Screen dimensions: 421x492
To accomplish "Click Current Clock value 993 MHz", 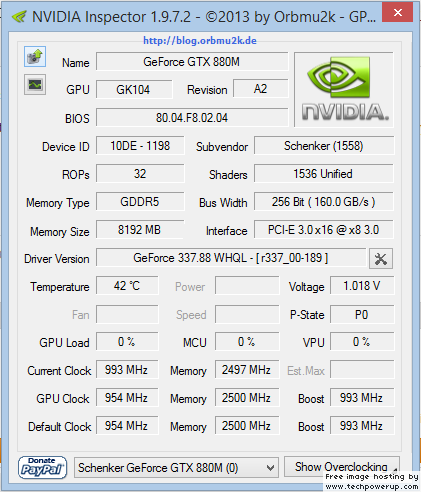I will click(x=127, y=370).
